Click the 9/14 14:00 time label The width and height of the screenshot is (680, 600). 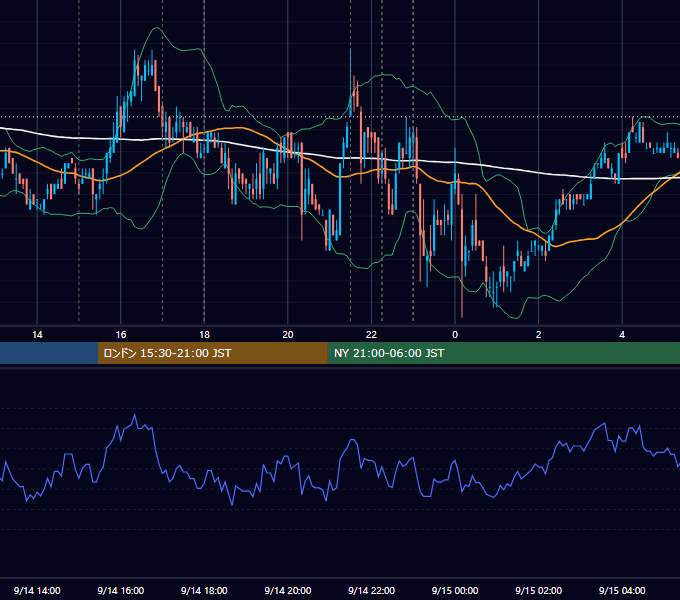[37, 590]
